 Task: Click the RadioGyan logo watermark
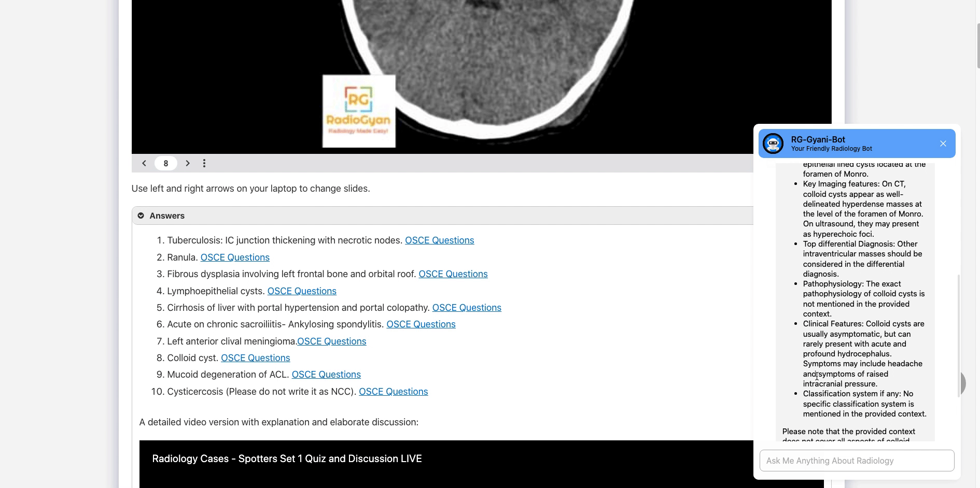359,111
